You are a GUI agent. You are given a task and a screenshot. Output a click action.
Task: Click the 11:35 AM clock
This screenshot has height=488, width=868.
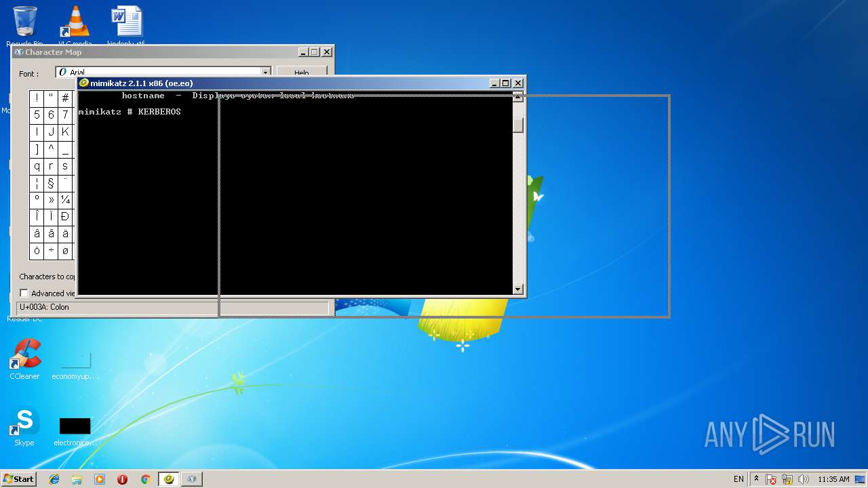[833, 479]
